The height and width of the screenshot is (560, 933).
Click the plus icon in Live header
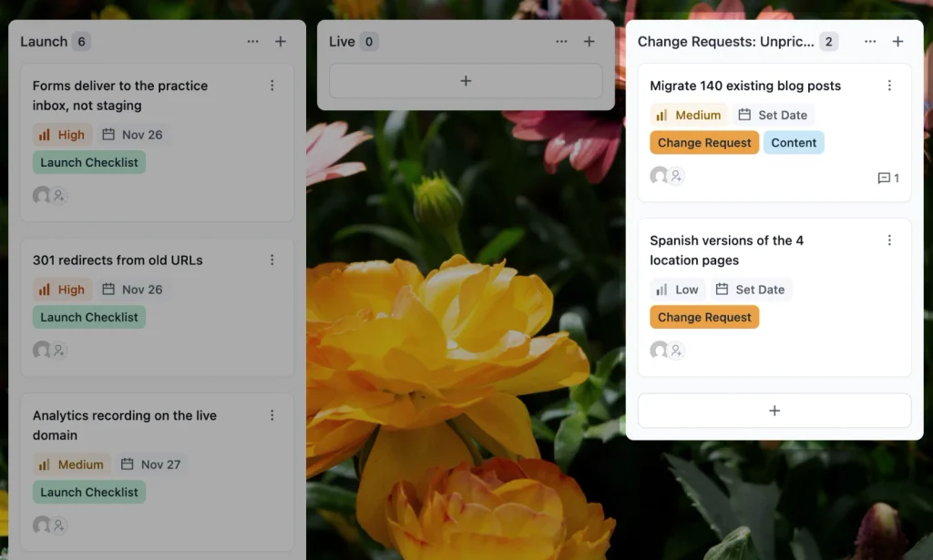[x=590, y=42]
